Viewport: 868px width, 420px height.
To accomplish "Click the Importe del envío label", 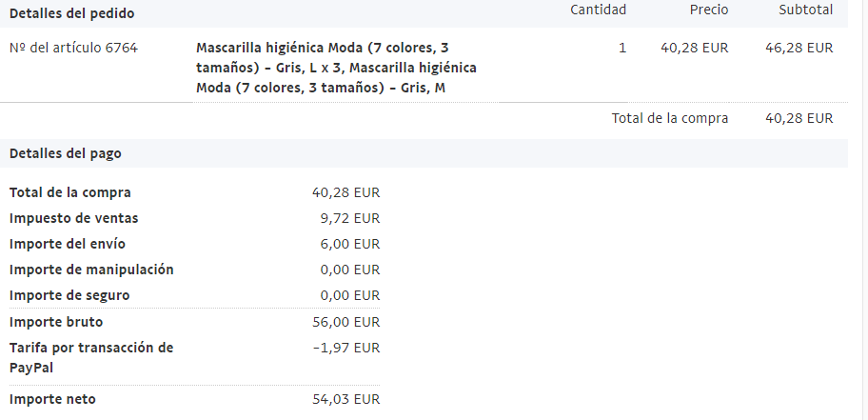I will (68, 244).
